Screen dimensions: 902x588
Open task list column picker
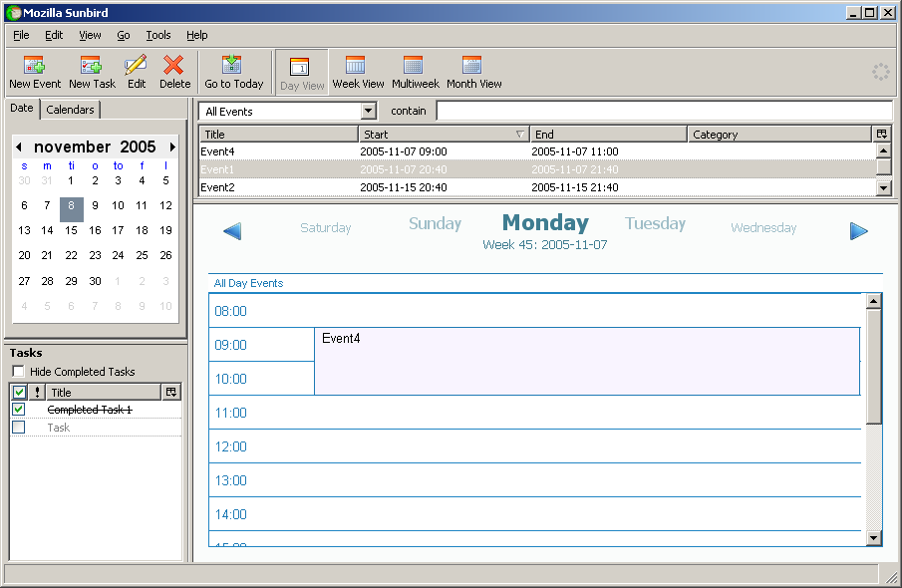click(x=171, y=393)
